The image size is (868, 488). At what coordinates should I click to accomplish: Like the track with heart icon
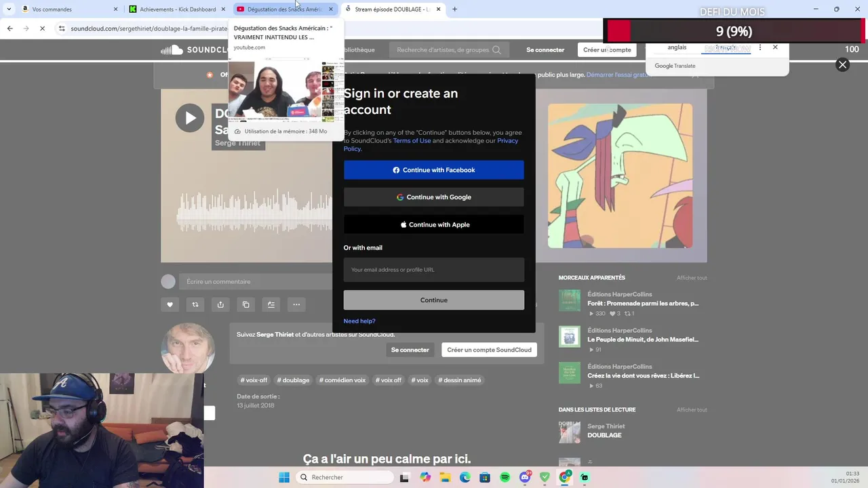pyautogui.click(x=170, y=305)
